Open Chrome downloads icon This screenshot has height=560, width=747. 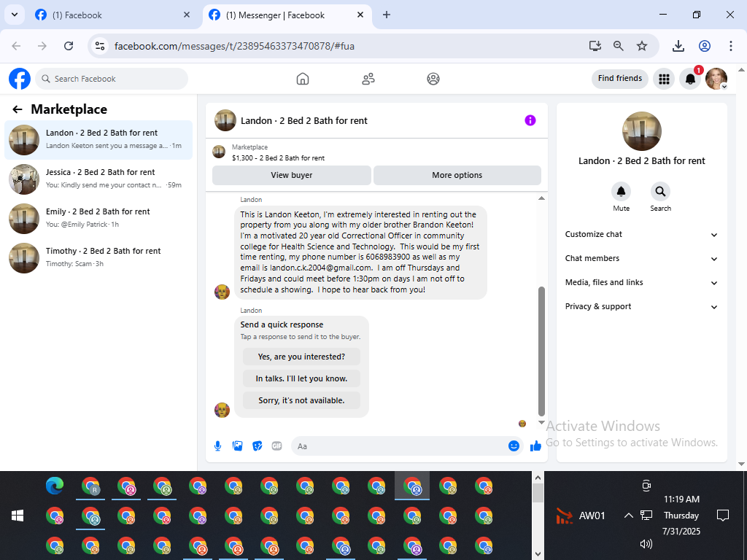point(678,46)
